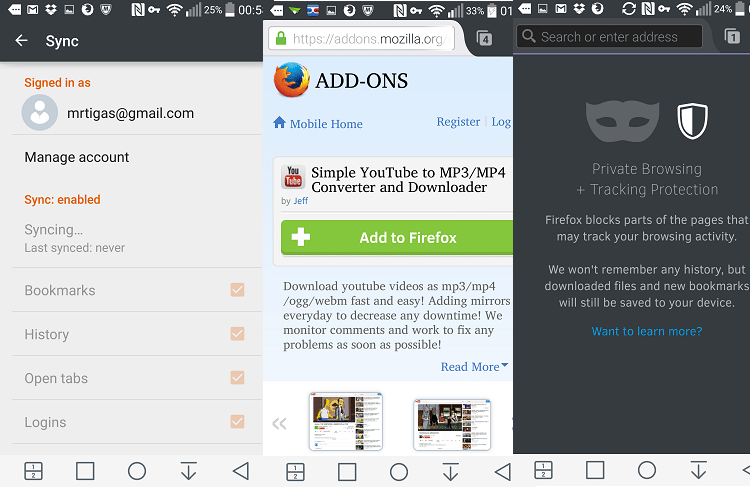
Task: Tap dual-window icon in private screen nav bar
Action: [543, 470]
